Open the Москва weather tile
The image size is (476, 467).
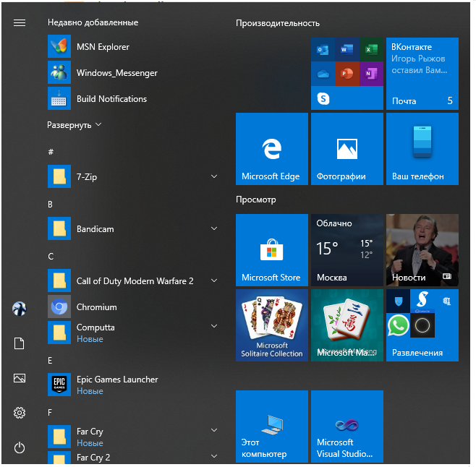347,250
